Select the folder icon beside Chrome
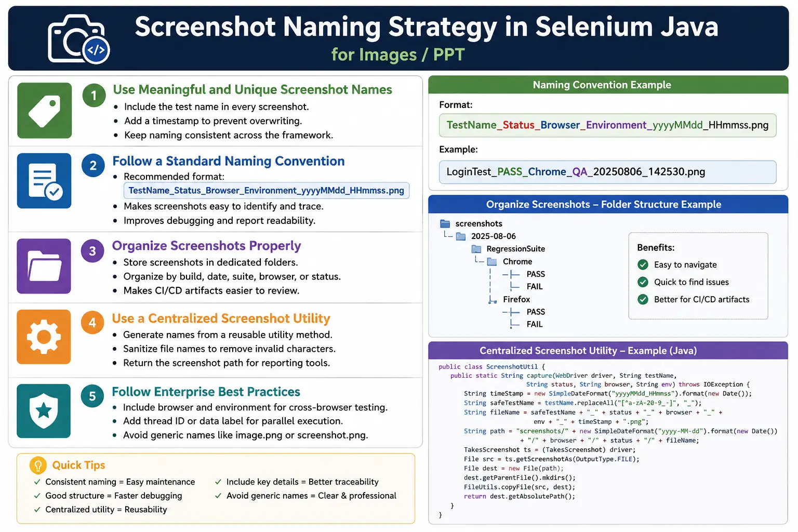 492,261
